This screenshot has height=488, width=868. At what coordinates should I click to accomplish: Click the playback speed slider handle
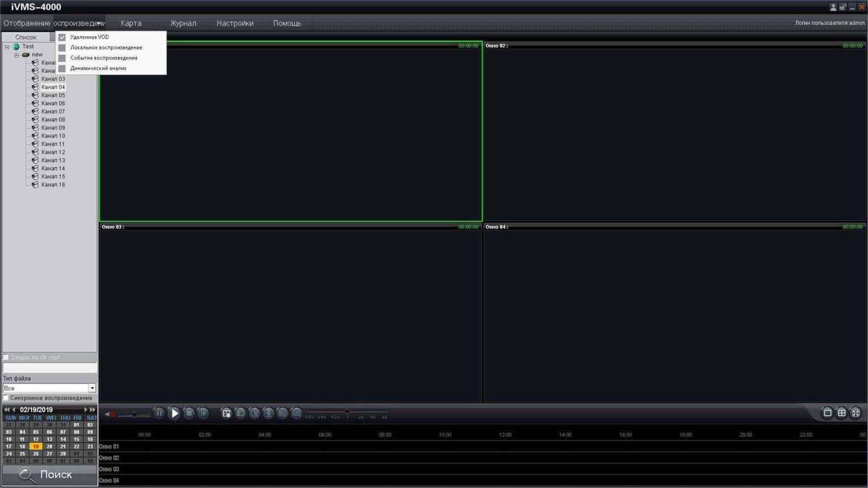coord(347,412)
